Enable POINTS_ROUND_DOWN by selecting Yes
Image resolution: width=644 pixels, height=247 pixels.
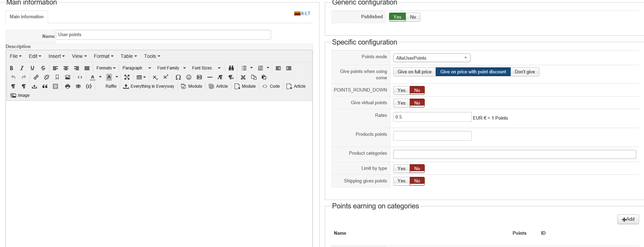click(x=401, y=90)
